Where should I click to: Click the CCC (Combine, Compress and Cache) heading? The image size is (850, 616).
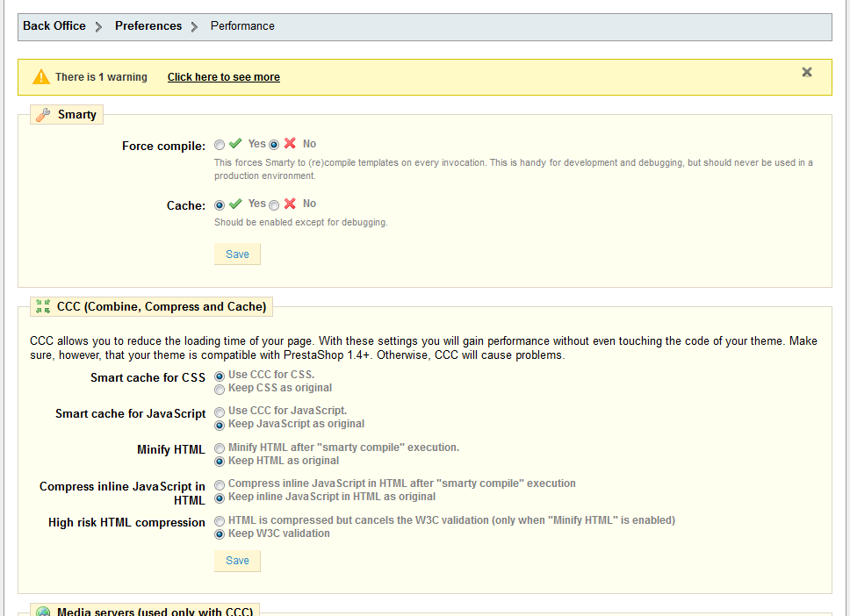[x=162, y=306]
